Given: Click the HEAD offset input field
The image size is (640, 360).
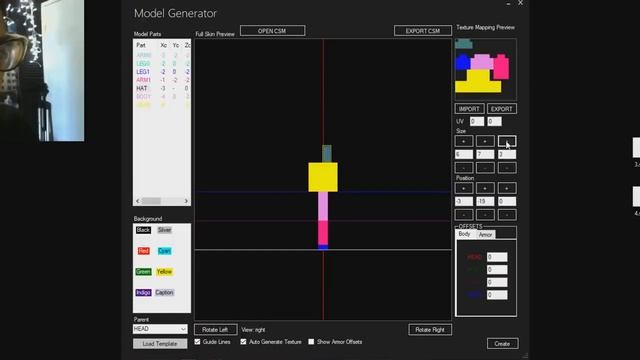Looking at the screenshot, I should click(x=497, y=257).
